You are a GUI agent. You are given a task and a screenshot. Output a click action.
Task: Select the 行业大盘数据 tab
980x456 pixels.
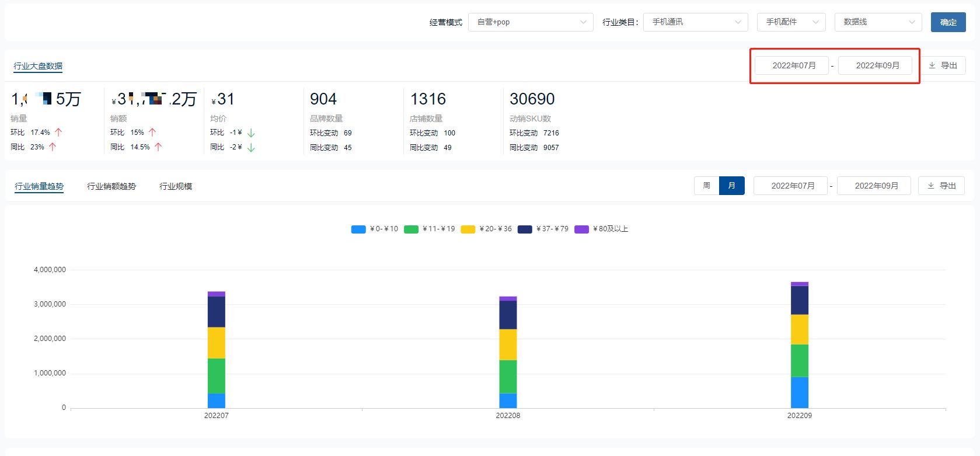[x=38, y=66]
